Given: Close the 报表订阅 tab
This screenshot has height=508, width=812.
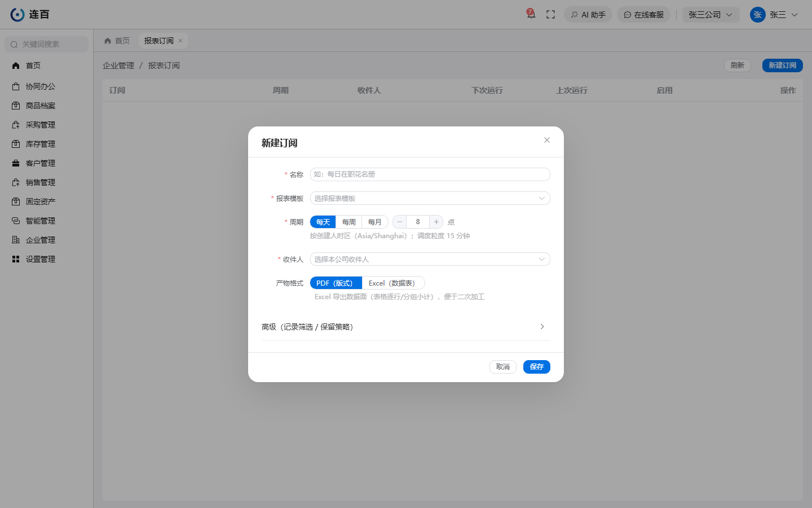Looking at the screenshot, I should pos(180,41).
